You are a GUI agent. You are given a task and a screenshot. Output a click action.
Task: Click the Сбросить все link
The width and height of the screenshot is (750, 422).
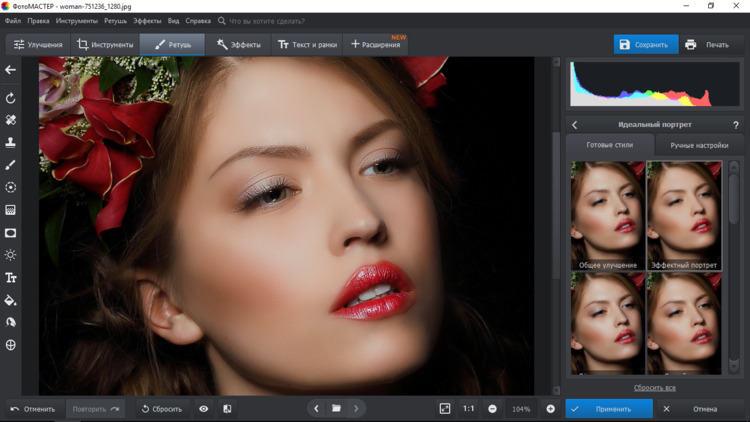point(654,388)
